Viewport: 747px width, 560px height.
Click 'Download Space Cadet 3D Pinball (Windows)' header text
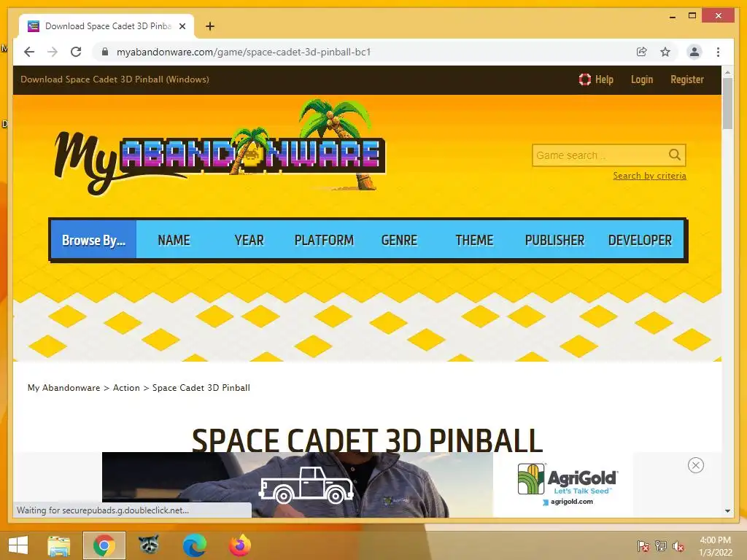[115, 79]
